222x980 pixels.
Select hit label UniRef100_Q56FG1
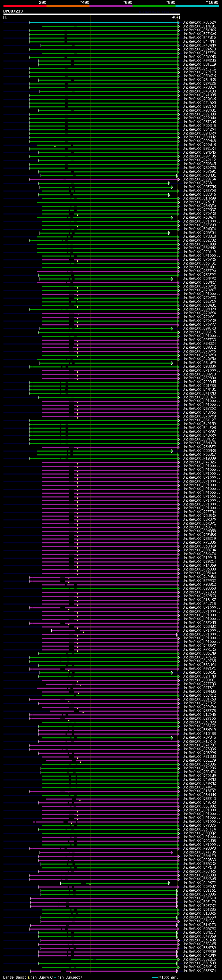pyautogui.click(x=199, y=263)
